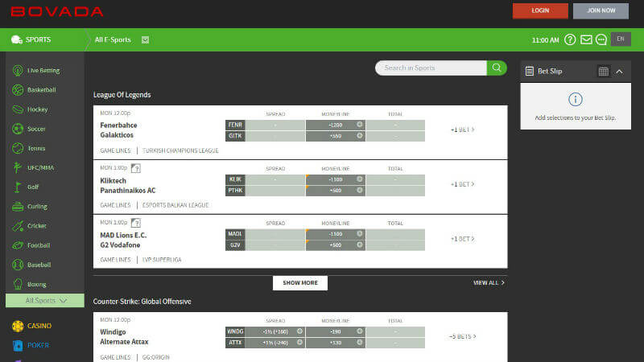Click the Bet Slip list icon
Image resolution: width=644 pixels, height=362 pixels.
[530, 71]
